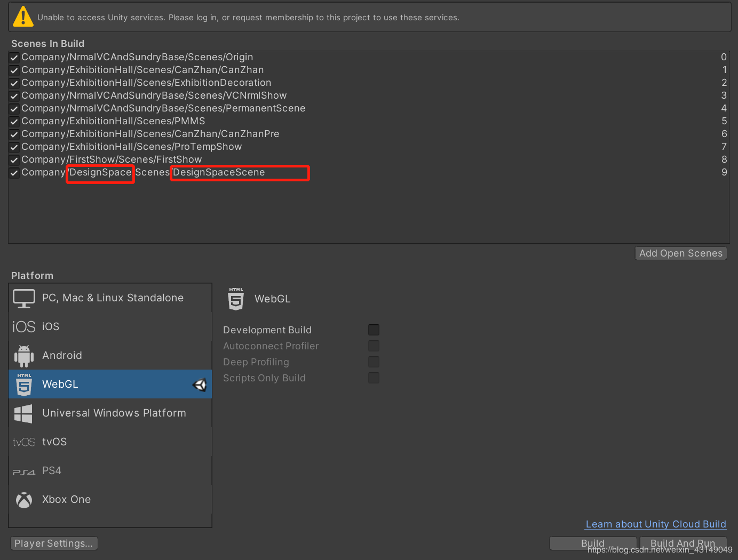Click the Platform section heading
The width and height of the screenshot is (738, 560).
point(32,276)
